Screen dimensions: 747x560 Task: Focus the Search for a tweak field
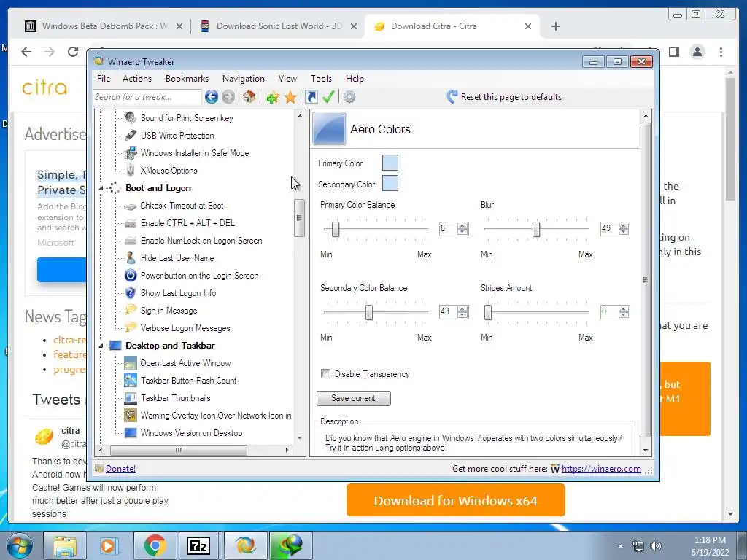coord(147,97)
